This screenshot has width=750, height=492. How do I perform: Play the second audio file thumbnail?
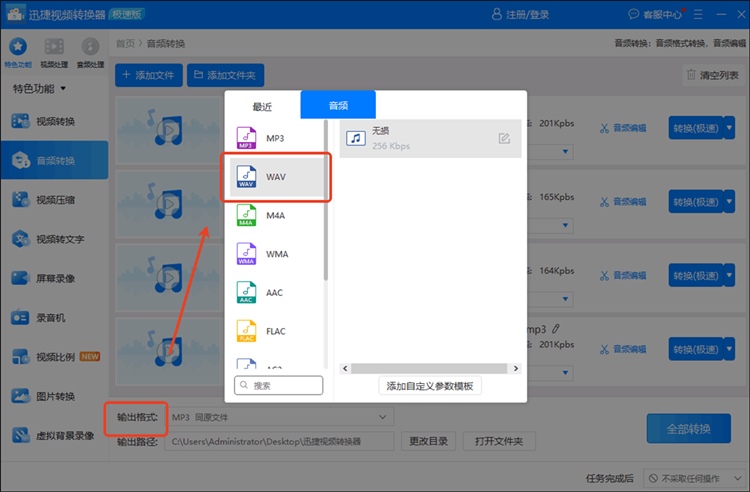click(169, 203)
